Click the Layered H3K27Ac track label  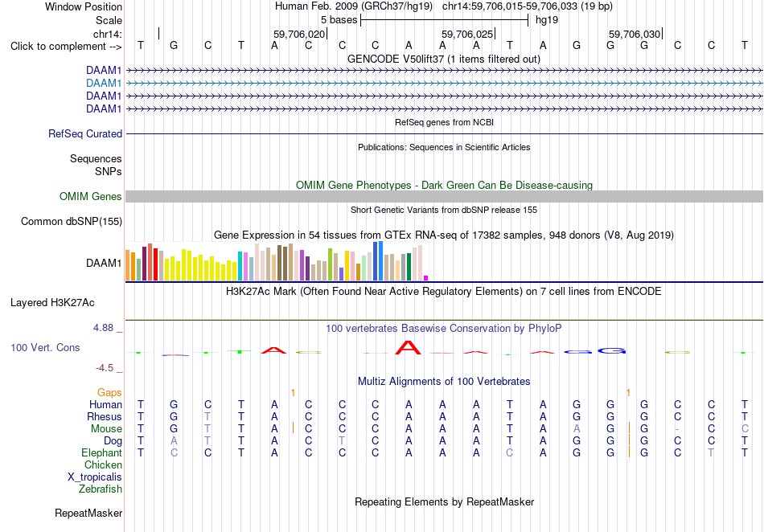(52, 303)
